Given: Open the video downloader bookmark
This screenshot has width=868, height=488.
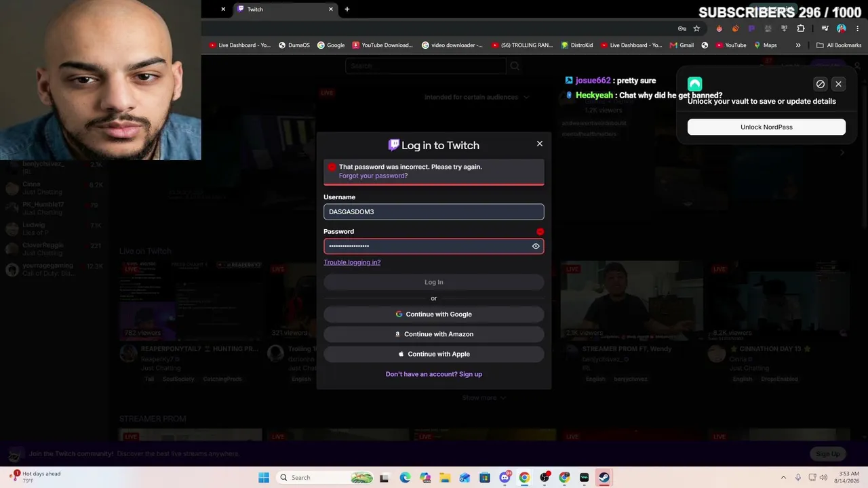Looking at the screenshot, I should [452, 45].
